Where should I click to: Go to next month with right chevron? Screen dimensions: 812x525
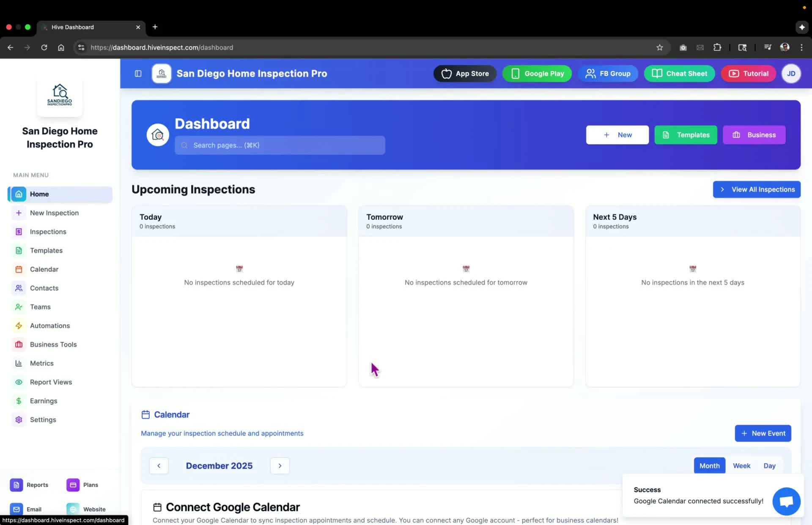click(280, 465)
